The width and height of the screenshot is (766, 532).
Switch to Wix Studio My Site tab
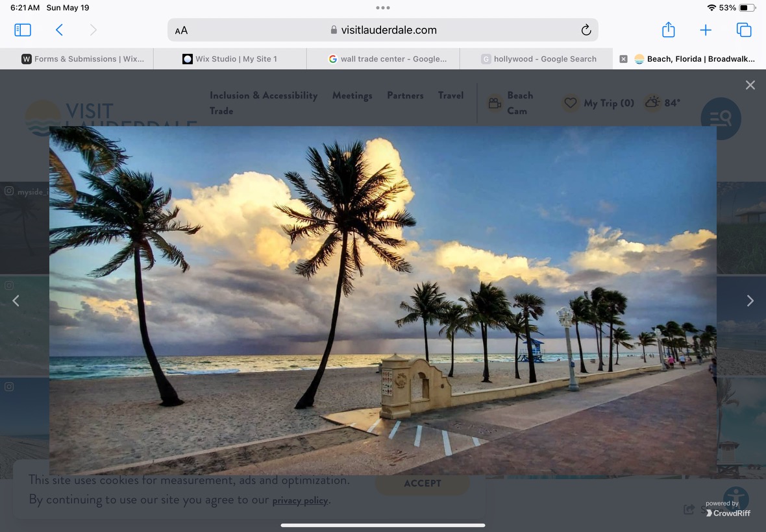[x=230, y=59]
